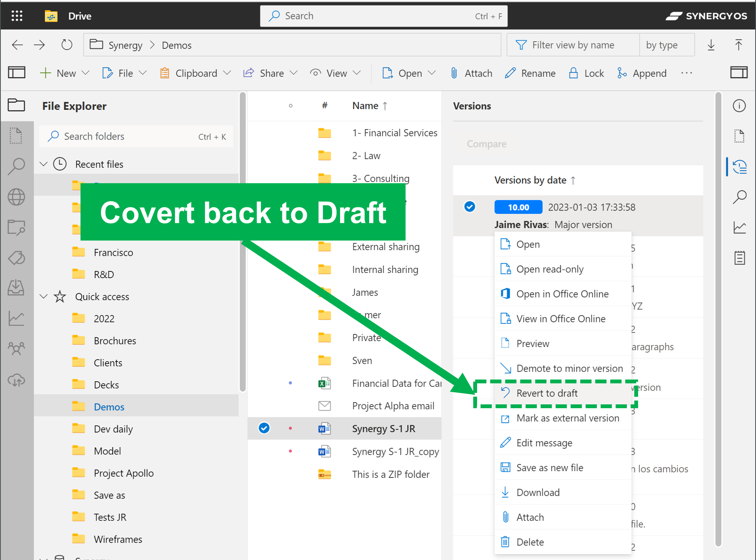The height and width of the screenshot is (560, 756).
Task: Click in the main Search box
Action: (x=383, y=16)
